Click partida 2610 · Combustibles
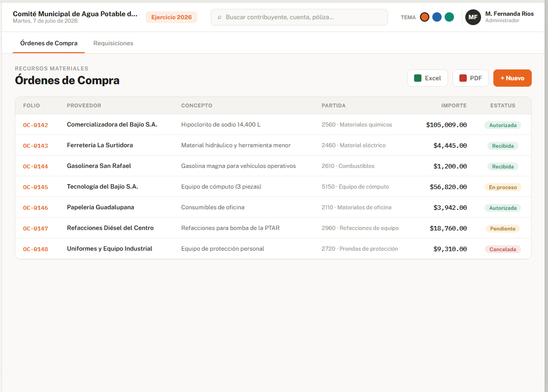The height and width of the screenshot is (392, 548). coord(348,166)
